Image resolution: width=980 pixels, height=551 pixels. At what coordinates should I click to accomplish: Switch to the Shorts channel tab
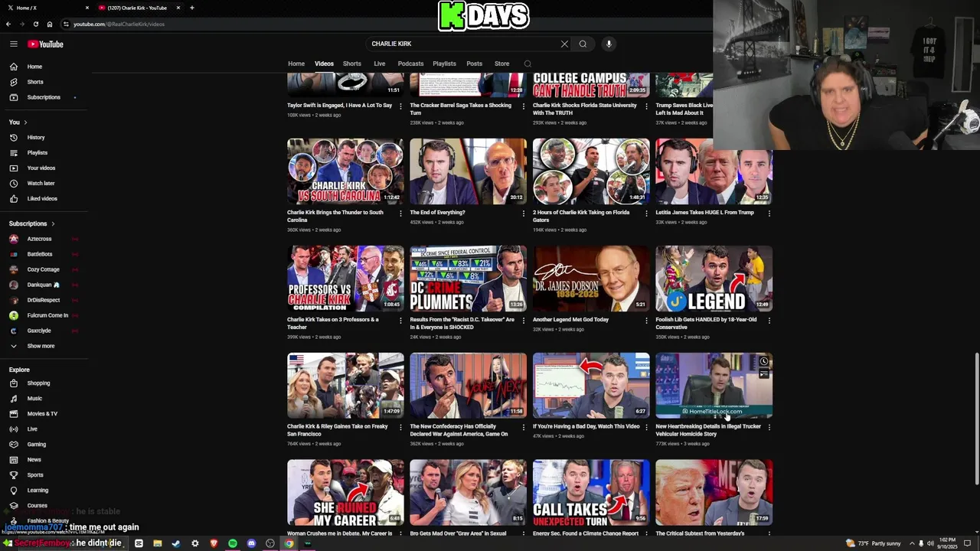point(352,64)
